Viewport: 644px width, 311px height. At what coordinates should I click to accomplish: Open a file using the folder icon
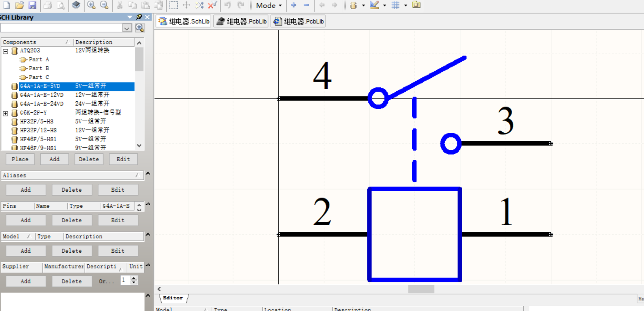20,5
